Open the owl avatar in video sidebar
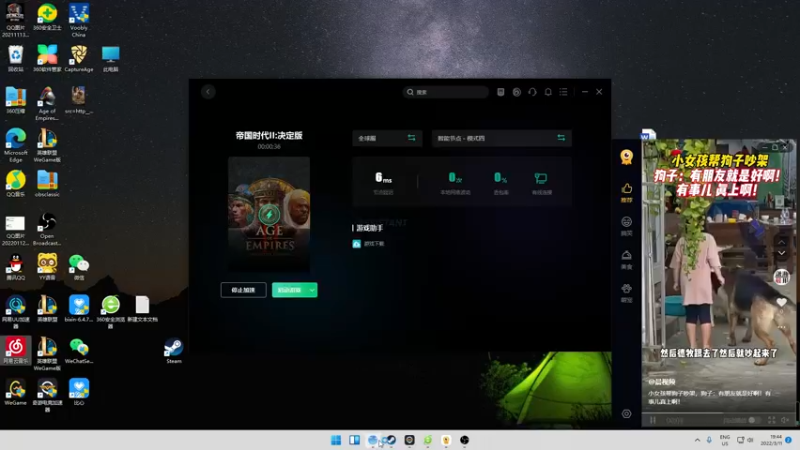 [627, 157]
